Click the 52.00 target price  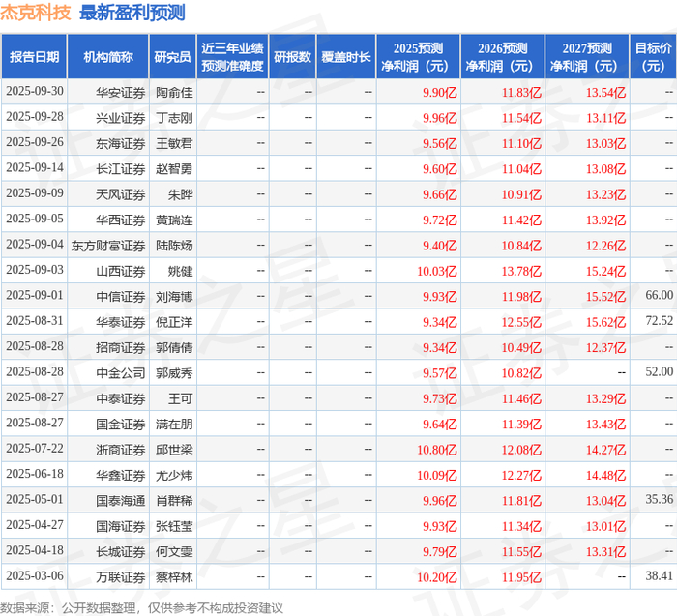[x=660, y=371]
